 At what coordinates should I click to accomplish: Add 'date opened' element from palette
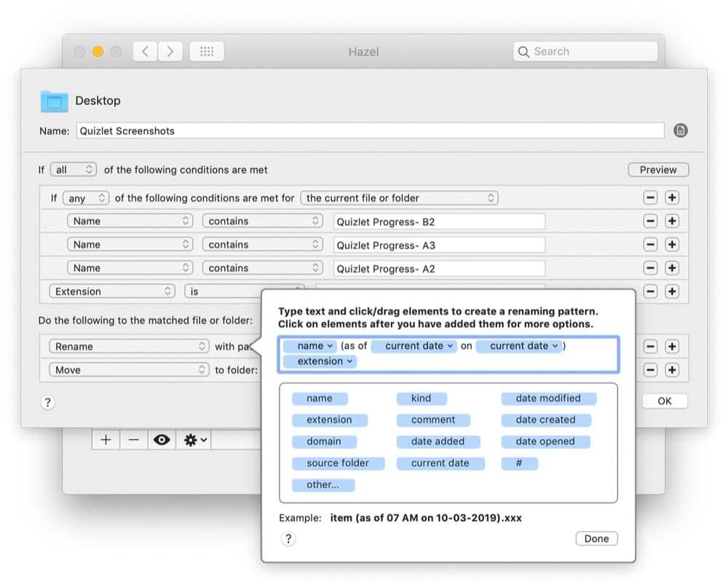coord(545,441)
